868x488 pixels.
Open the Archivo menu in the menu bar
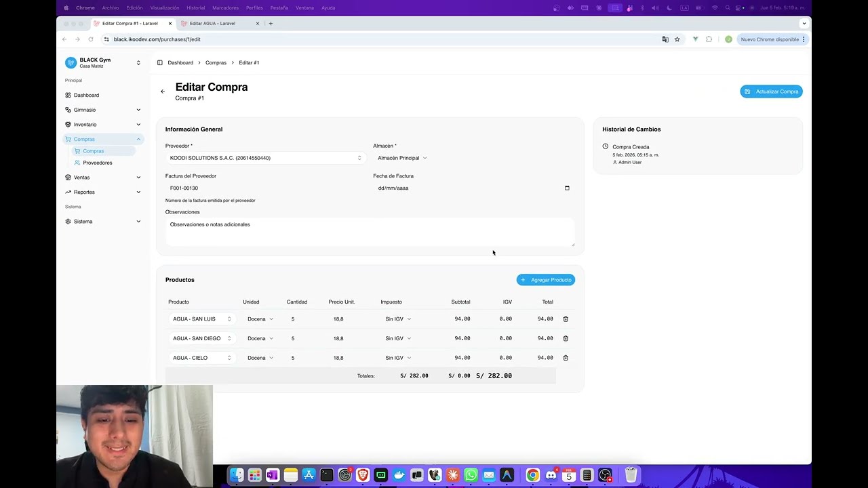click(111, 7)
